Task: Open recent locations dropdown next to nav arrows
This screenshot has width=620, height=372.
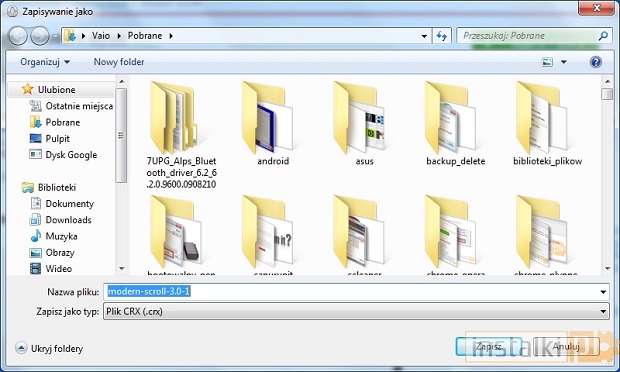Action: 55,37
